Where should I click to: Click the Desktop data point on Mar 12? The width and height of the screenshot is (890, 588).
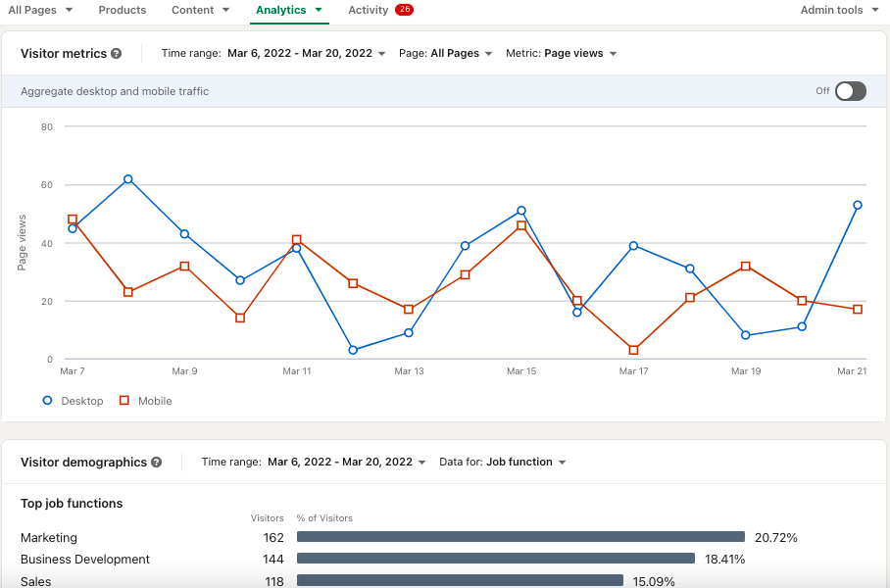[x=353, y=350]
